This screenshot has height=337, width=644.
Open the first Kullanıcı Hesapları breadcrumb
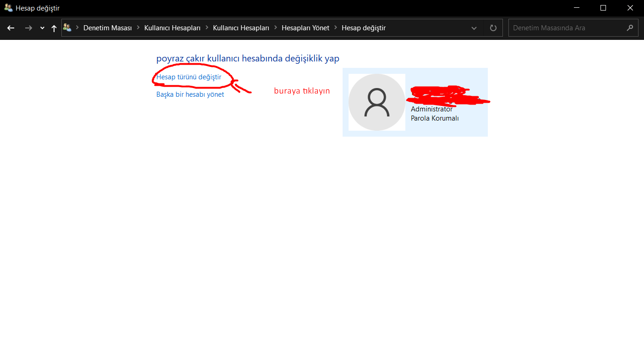tap(172, 28)
